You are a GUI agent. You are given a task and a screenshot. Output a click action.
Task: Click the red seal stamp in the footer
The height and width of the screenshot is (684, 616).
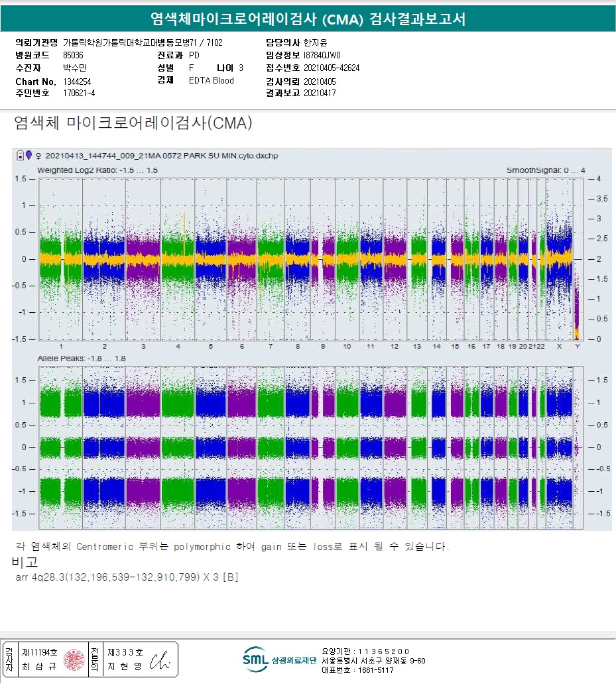[x=74, y=659]
